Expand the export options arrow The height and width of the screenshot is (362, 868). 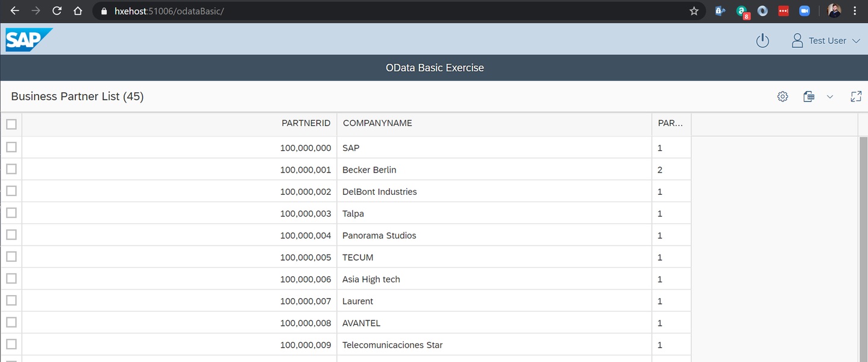pyautogui.click(x=829, y=97)
